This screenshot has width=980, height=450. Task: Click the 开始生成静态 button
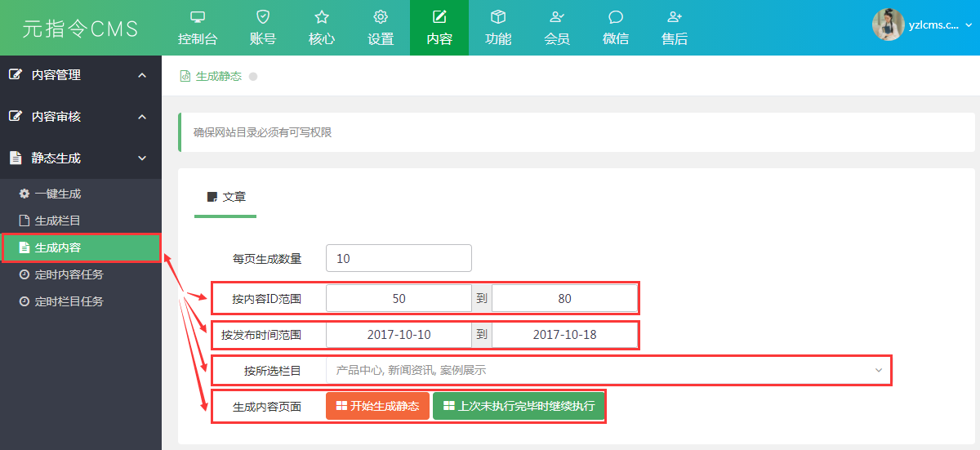pos(377,406)
